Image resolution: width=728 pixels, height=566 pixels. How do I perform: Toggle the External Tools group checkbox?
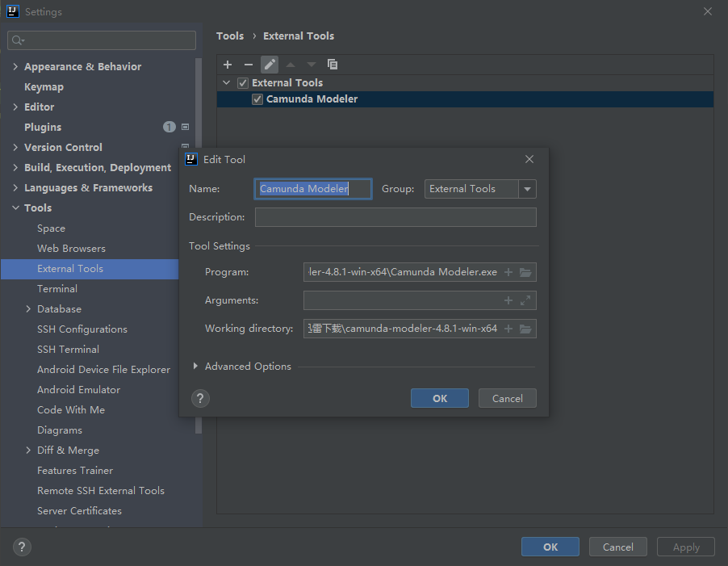tap(243, 83)
